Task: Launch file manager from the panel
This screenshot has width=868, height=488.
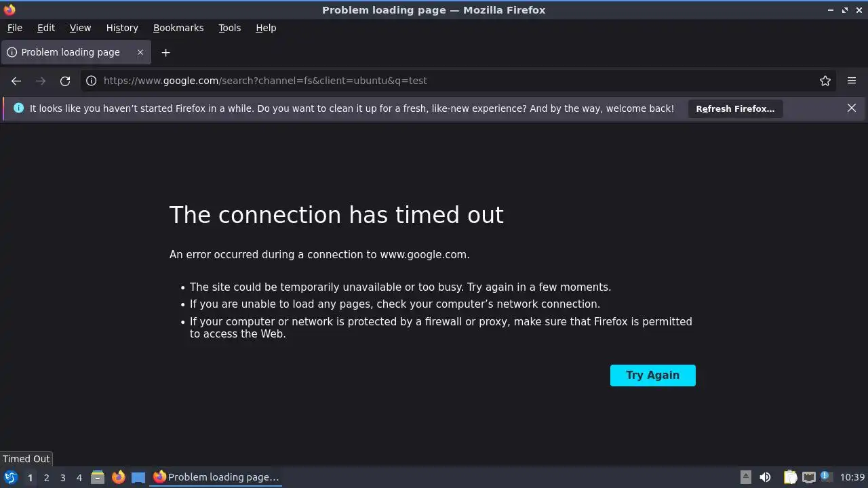Action: pyautogui.click(x=98, y=477)
